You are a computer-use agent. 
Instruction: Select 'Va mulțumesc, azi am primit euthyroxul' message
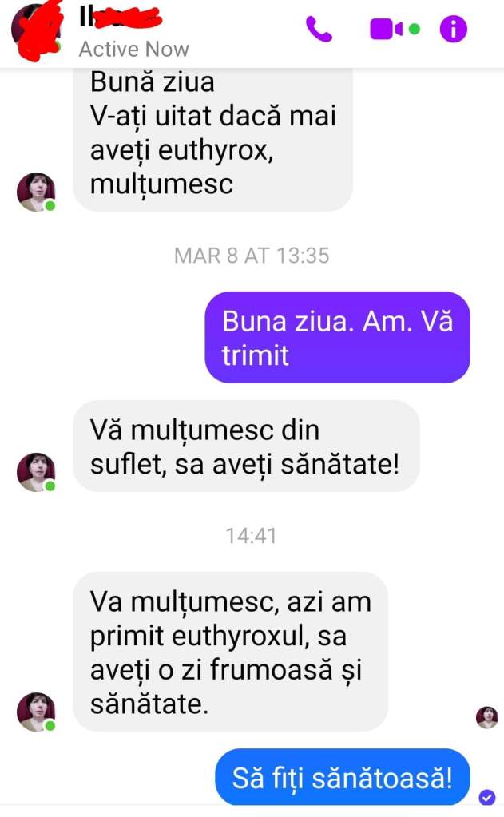[x=230, y=652]
